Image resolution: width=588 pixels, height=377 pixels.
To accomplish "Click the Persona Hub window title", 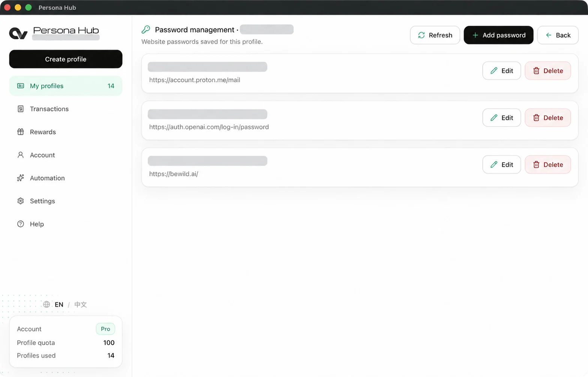I will pos(57,8).
